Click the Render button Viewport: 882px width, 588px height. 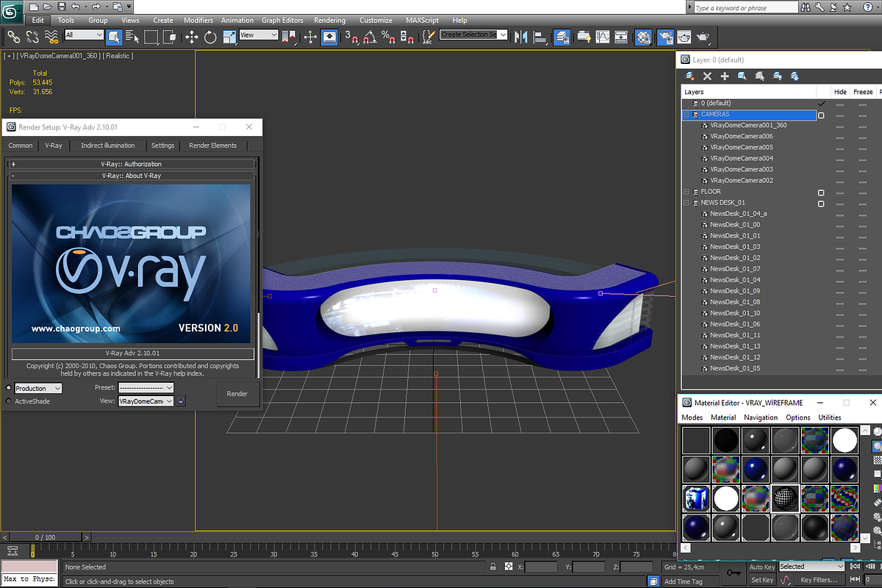237,394
